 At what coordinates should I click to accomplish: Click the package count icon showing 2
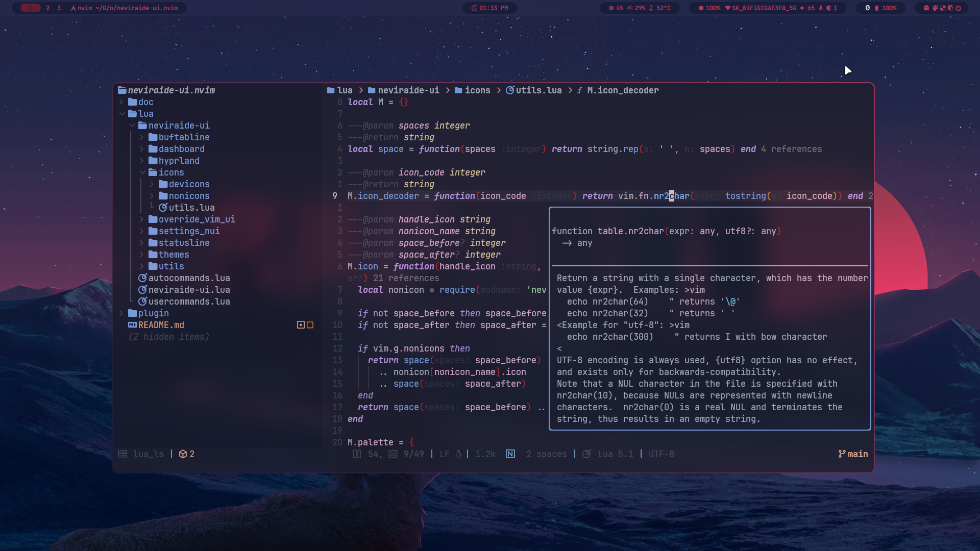(183, 454)
